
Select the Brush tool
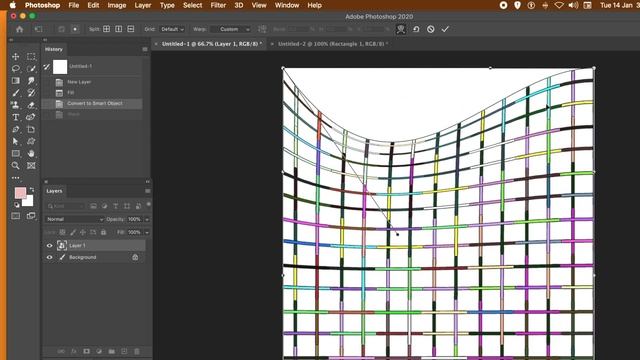click(x=16, y=93)
